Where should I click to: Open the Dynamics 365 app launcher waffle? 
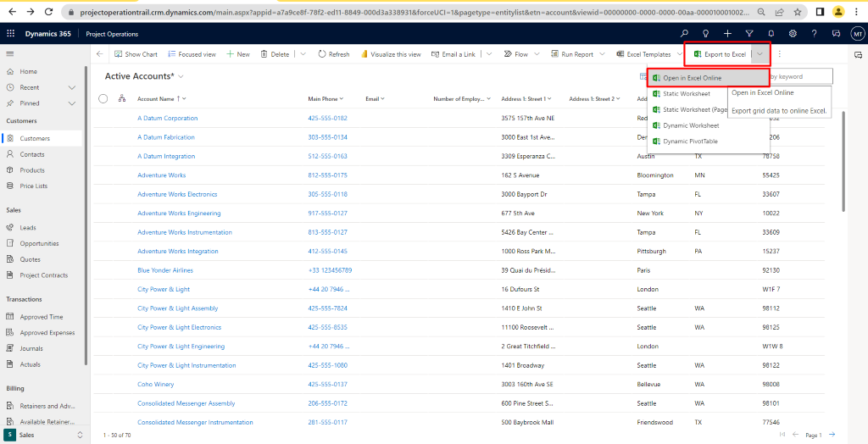point(11,33)
